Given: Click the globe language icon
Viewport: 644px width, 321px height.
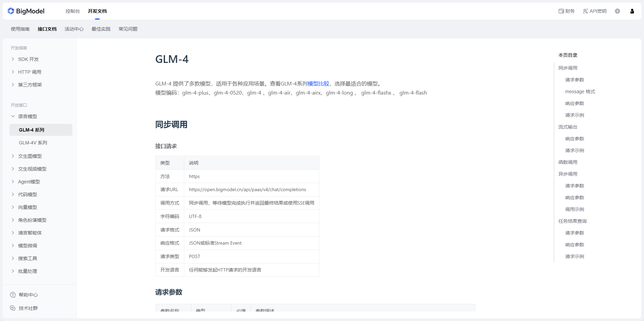Looking at the screenshot, I should coord(617,11).
